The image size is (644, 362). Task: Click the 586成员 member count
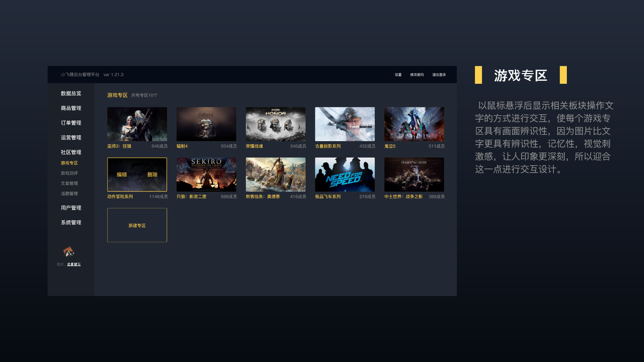pyautogui.click(x=229, y=197)
